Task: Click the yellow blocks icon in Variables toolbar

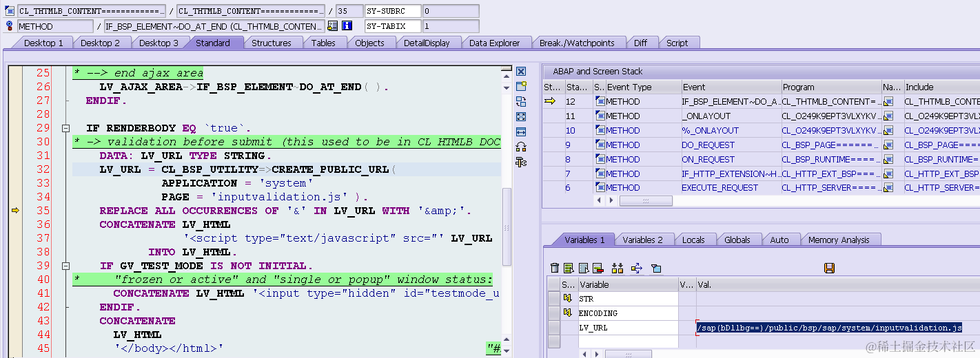Action: coord(617,268)
